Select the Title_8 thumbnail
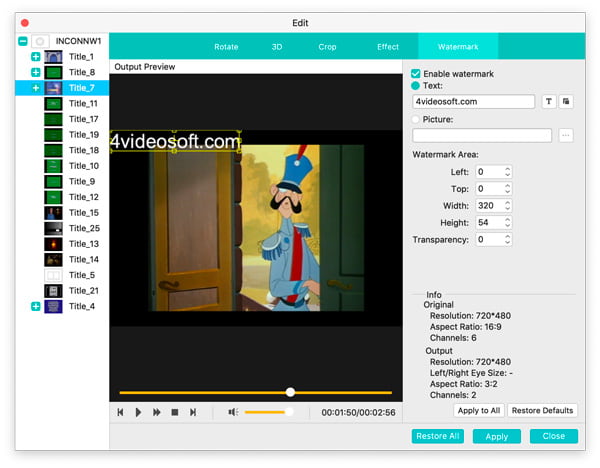Screen dimensions: 600x468 [53, 72]
